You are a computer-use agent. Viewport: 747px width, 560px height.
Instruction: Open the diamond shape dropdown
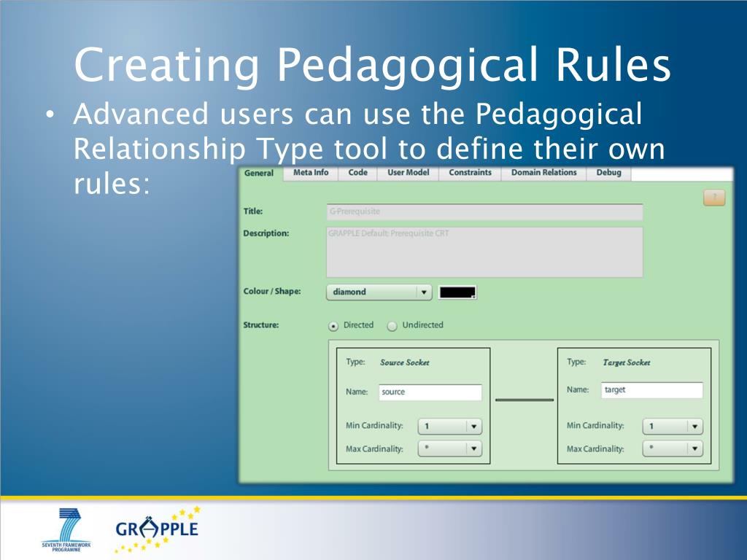click(x=379, y=292)
